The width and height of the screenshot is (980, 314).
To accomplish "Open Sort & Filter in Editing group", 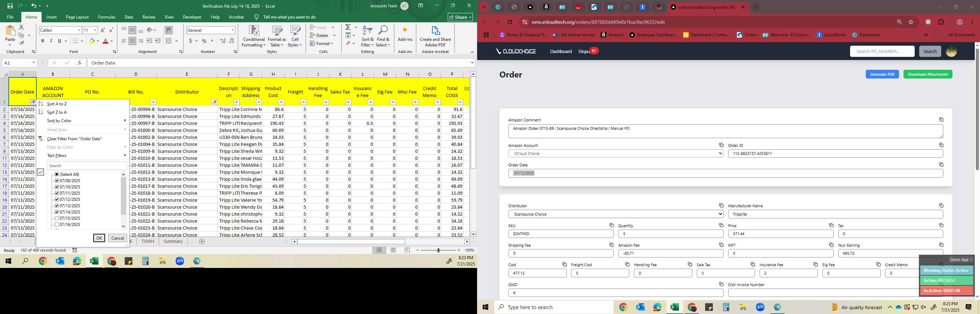I will (x=367, y=36).
